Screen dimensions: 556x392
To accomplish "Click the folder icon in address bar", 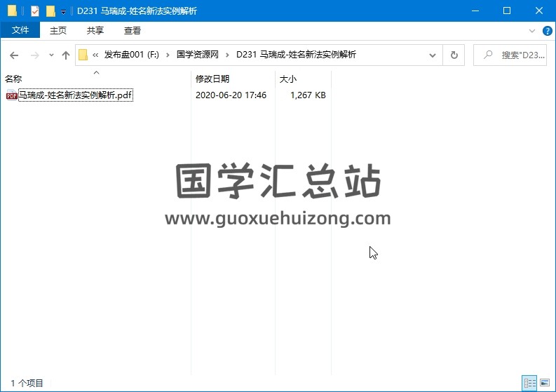I will 83,55.
